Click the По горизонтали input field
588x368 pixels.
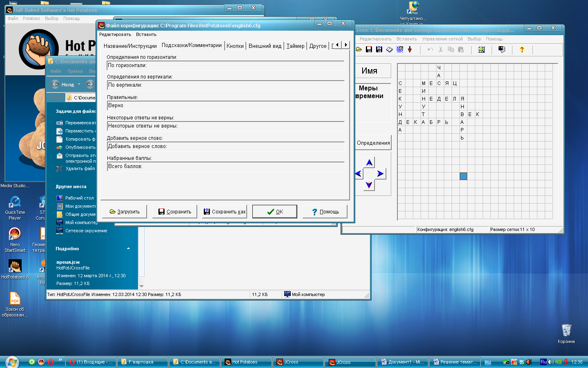(x=226, y=65)
